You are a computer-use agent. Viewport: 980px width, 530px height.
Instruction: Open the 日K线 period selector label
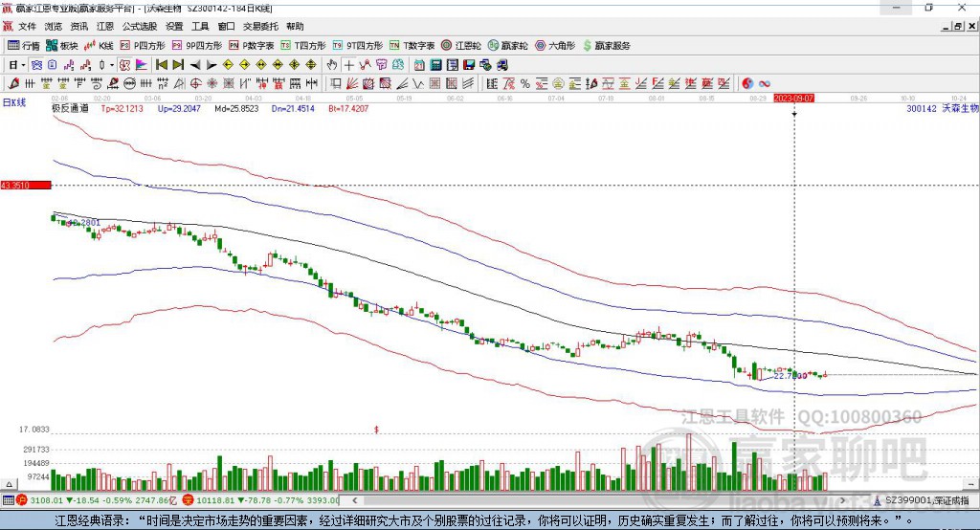(x=14, y=101)
